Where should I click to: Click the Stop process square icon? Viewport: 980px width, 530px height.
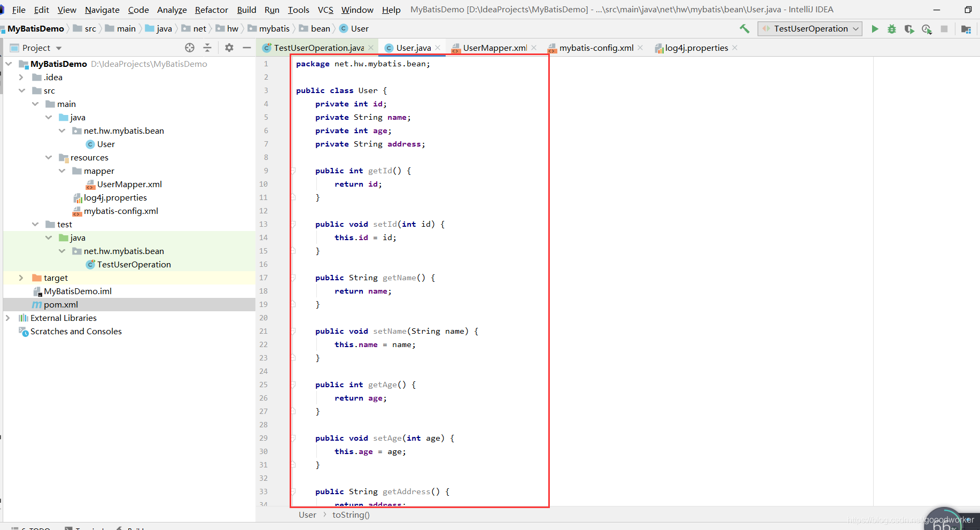(x=944, y=29)
